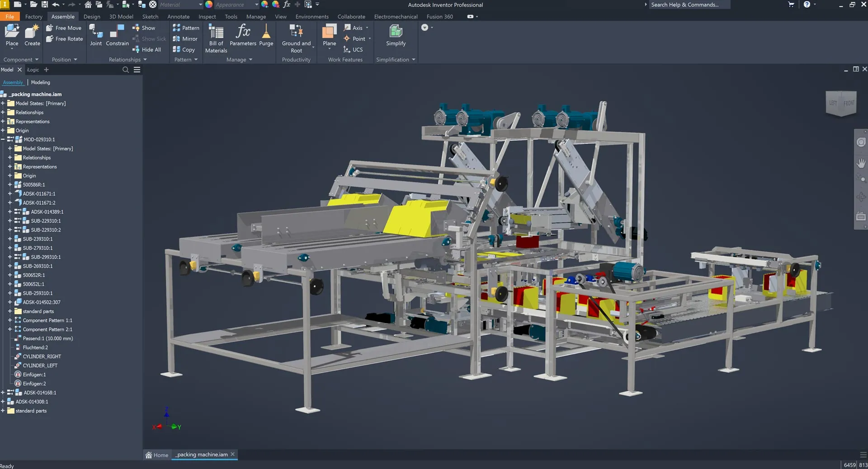
Task: Open the Electromechanical ribbon tab
Action: (x=396, y=16)
